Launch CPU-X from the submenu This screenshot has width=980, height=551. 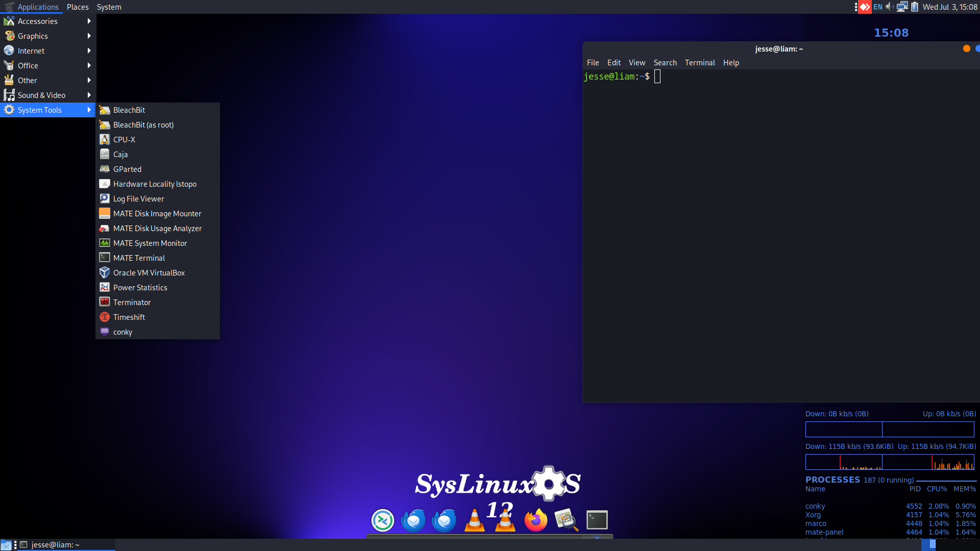[x=158, y=140]
